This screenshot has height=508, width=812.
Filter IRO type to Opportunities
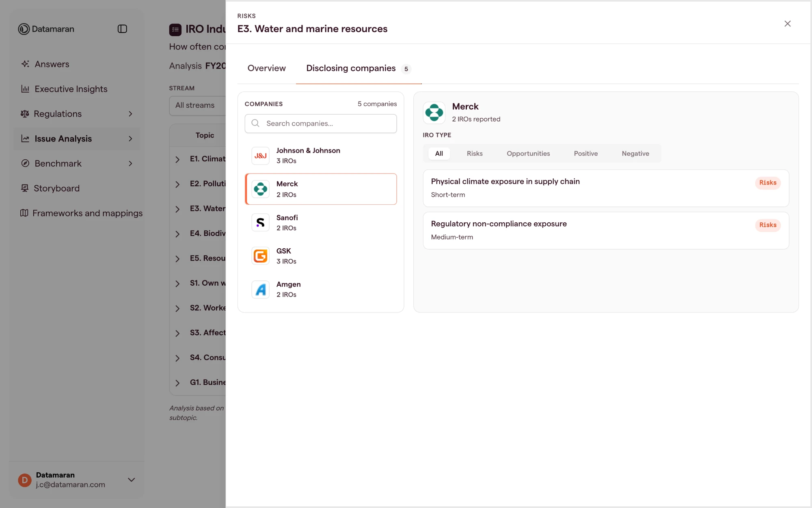point(528,154)
